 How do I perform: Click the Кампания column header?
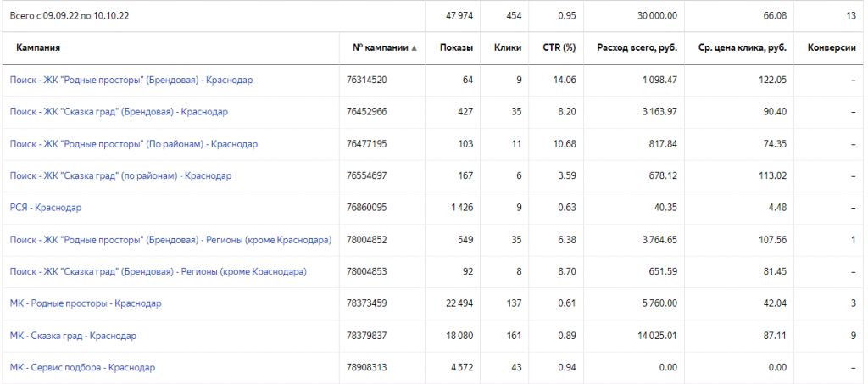[38, 48]
